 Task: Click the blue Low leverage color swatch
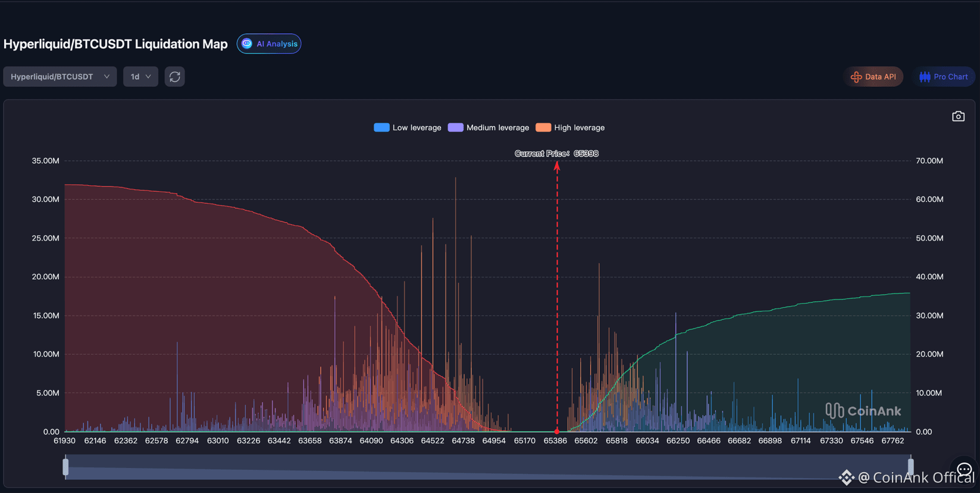tap(381, 127)
